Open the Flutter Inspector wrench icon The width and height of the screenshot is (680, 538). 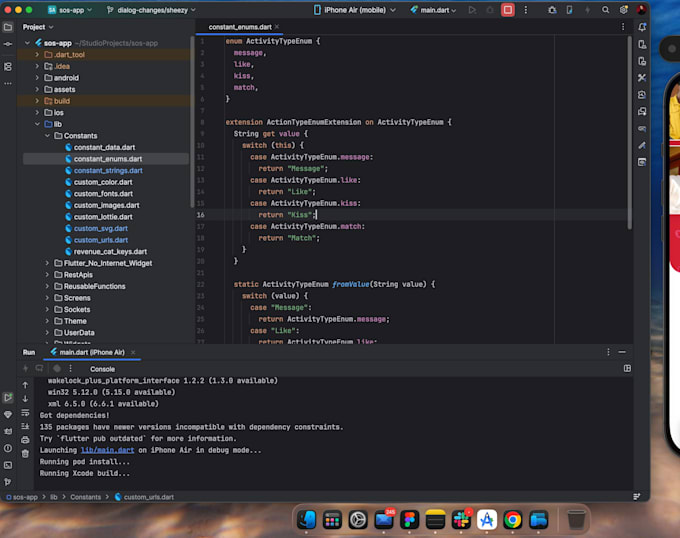[x=642, y=78]
